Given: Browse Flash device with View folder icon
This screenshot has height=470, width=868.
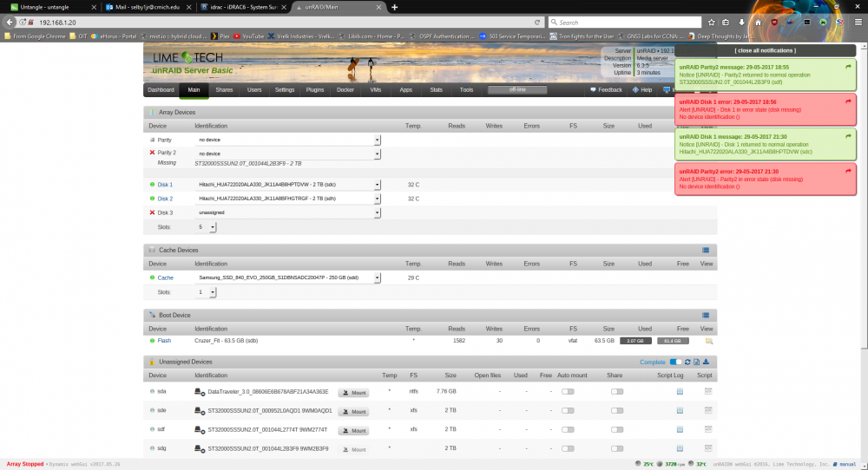Looking at the screenshot, I should click(708, 341).
